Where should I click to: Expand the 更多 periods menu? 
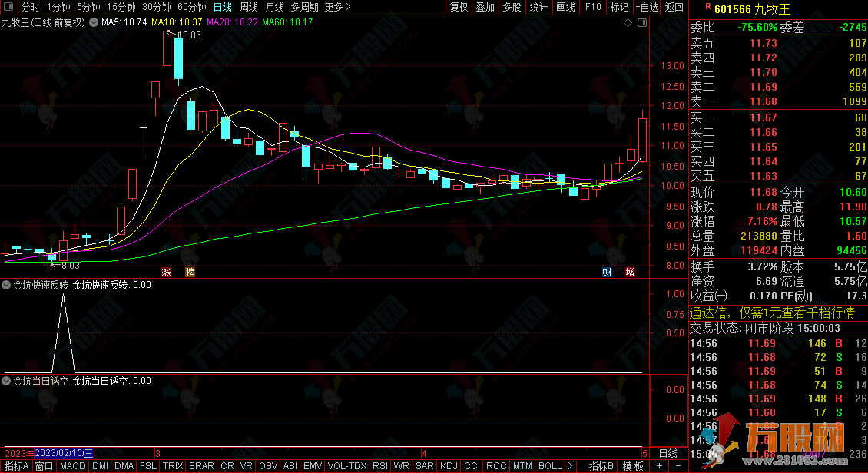(x=337, y=7)
